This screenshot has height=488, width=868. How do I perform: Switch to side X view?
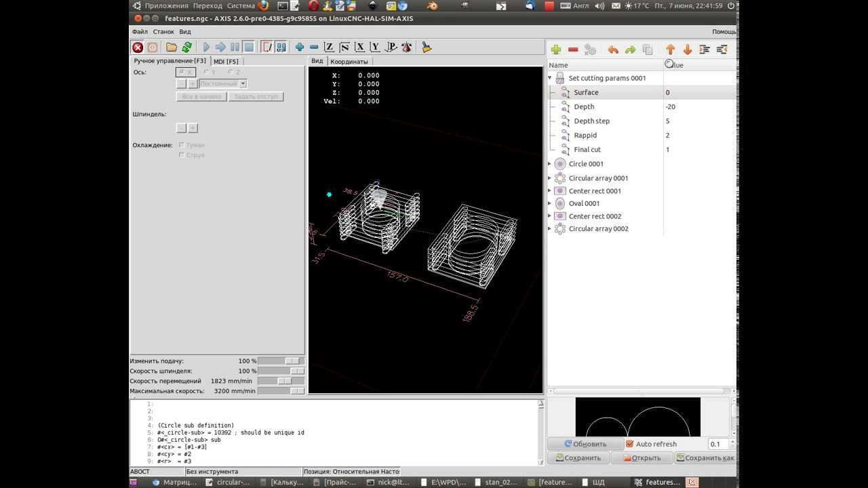tap(360, 47)
